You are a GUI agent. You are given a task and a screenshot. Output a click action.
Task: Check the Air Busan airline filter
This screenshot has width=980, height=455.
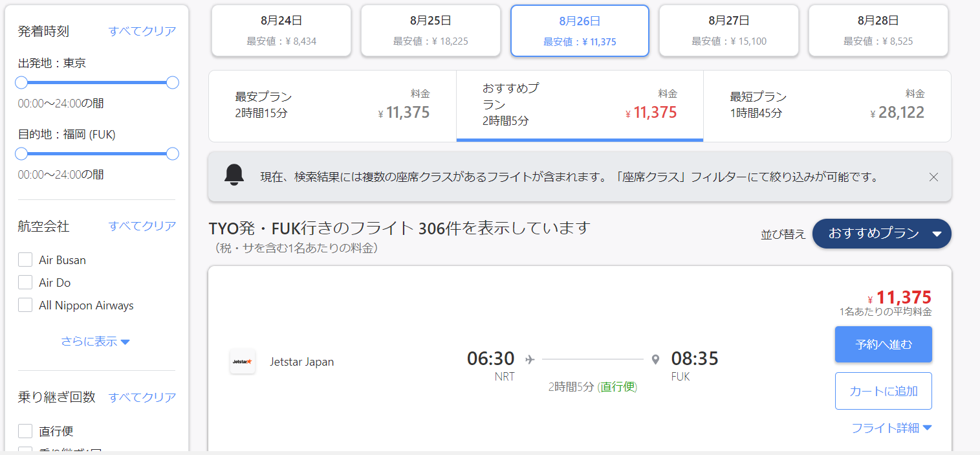[x=25, y=260]
